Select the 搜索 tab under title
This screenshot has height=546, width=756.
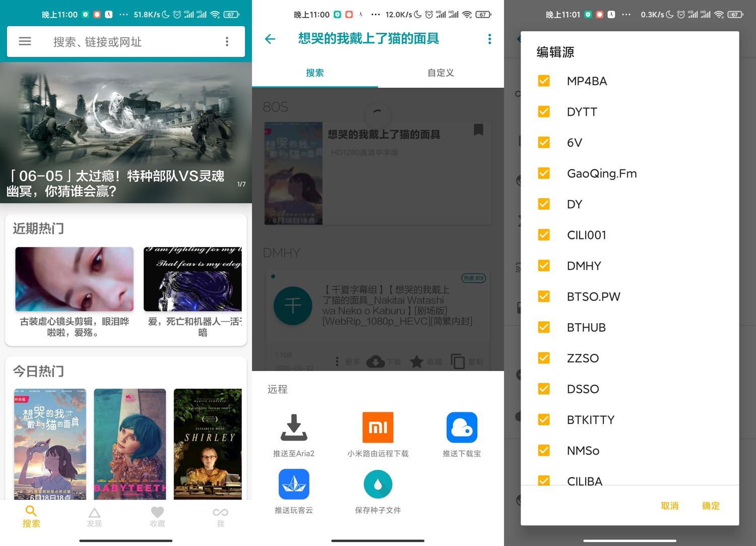coord(315,73)
